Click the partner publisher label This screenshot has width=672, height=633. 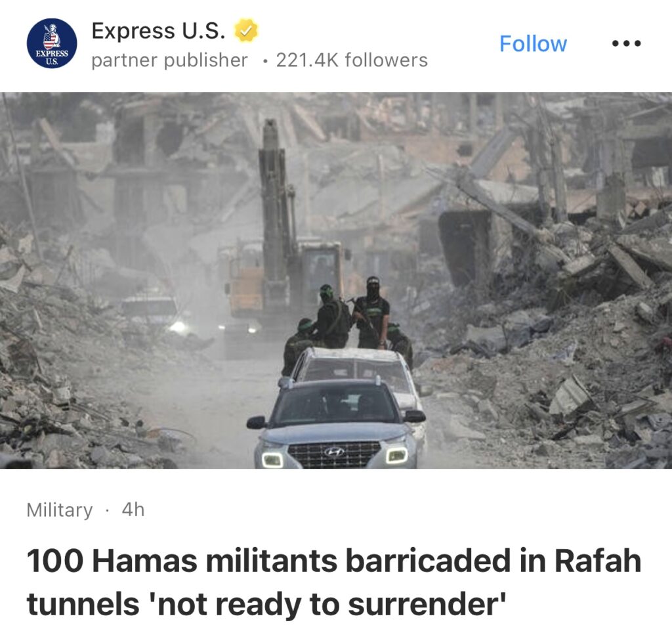(x=170, y=60)
